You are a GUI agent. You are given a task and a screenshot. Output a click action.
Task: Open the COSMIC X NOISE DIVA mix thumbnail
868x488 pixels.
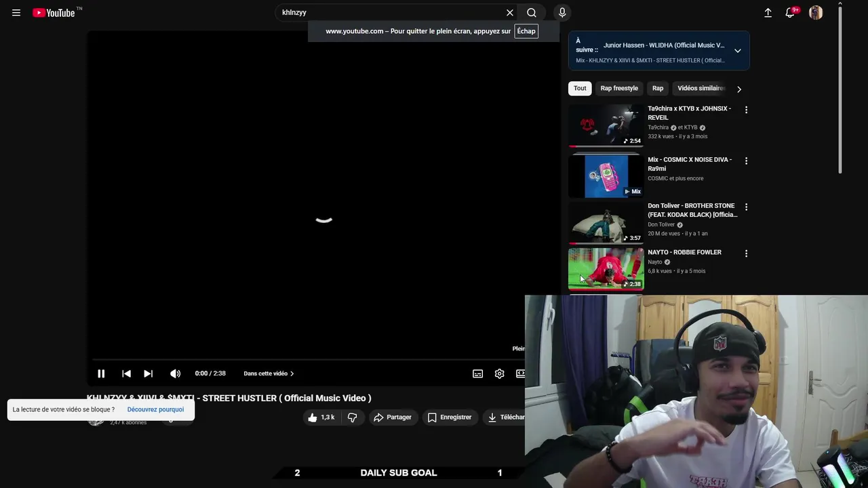pos(606,176)
